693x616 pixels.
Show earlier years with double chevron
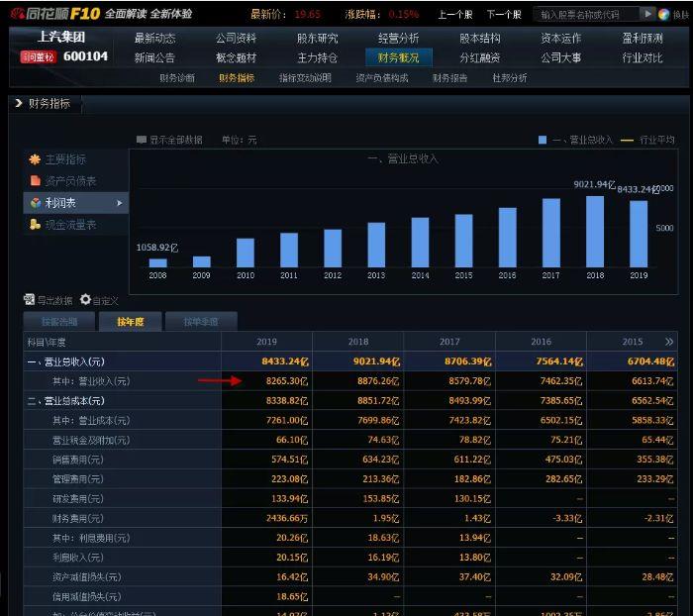pos(669,342)
